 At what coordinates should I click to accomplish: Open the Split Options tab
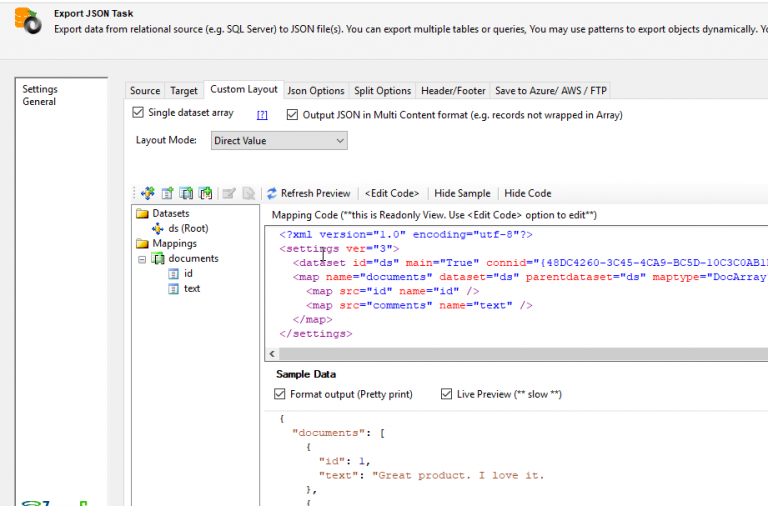[x=382, y=91]
